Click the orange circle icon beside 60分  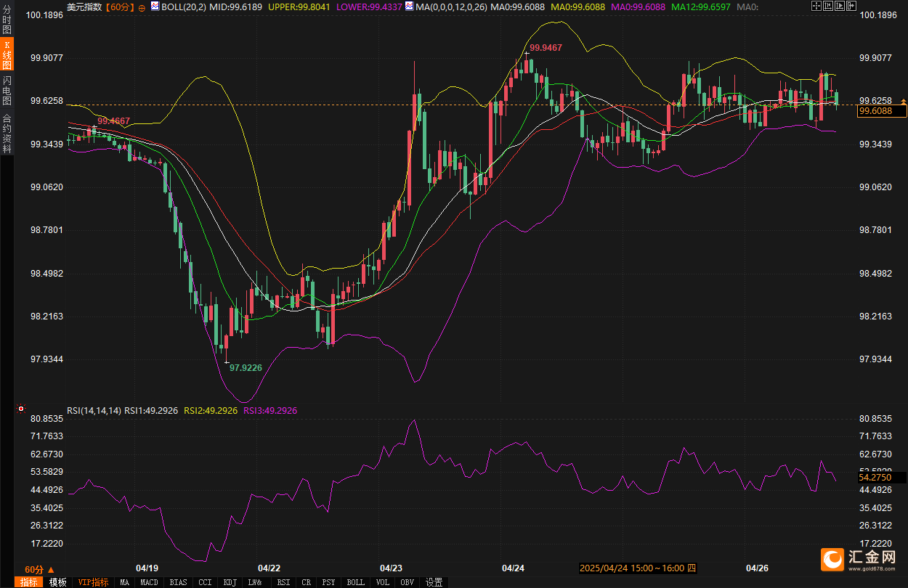[x=142, y=7]
